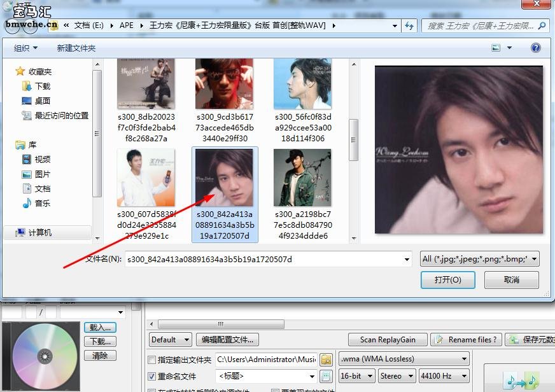The width and height of the screenshot is (555, 392).
Task: Click the 下载... cover button
Action: (x=100, y=341)
